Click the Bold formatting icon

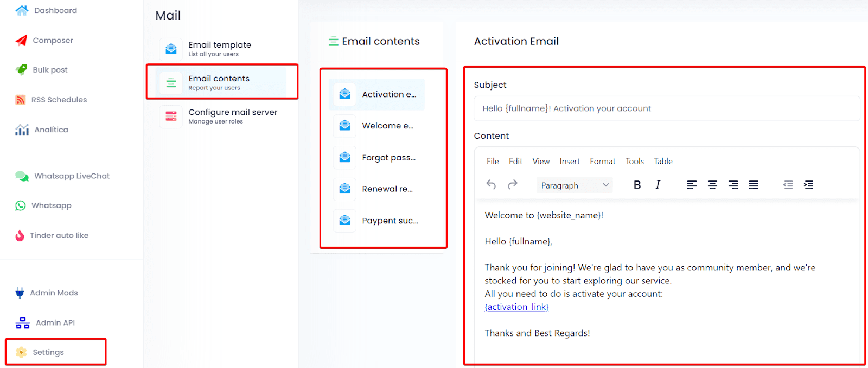coord(637,185)
